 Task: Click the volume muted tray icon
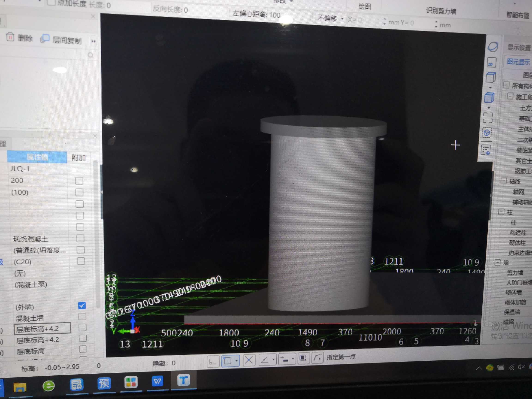(521, 367)
